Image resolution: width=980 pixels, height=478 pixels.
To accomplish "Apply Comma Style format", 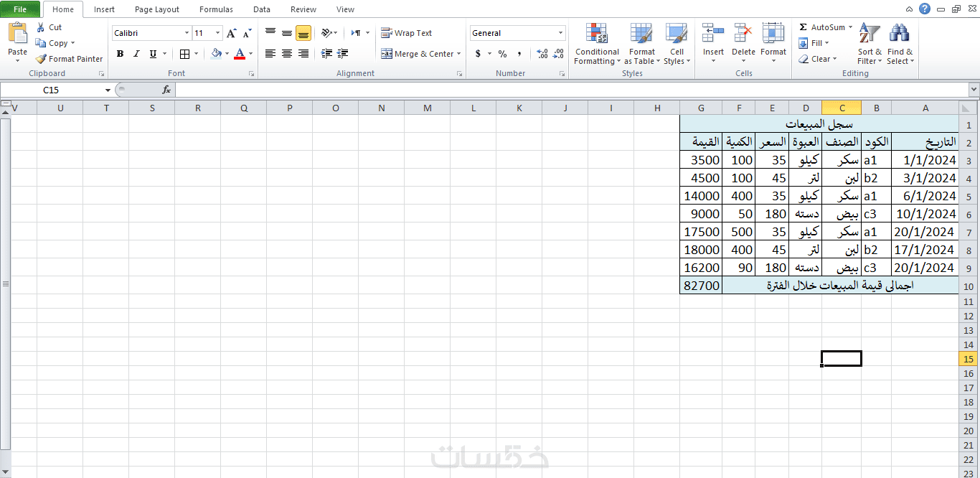I will pos(519,54).
